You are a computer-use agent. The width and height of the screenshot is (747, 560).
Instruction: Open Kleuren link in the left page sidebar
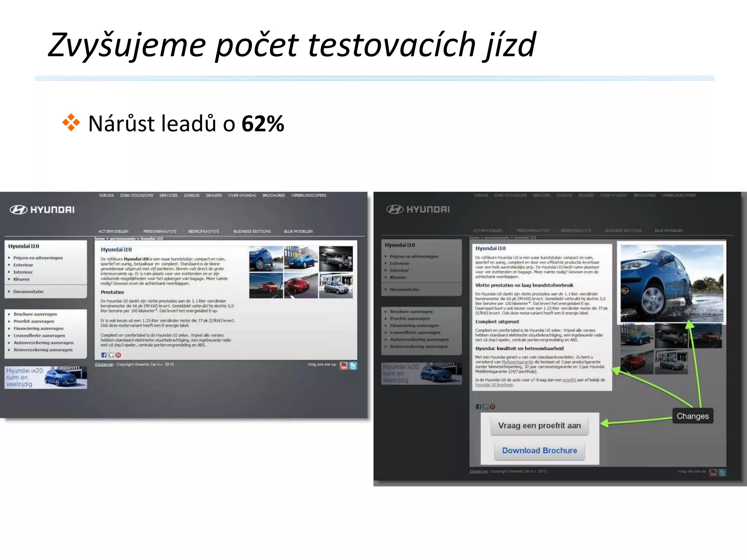tap(22, 279)
